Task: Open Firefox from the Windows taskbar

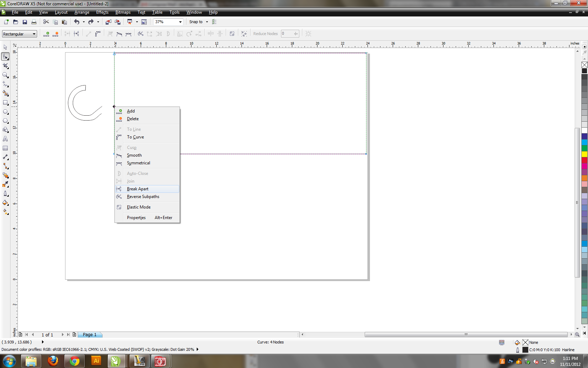Action: point(53,361)
